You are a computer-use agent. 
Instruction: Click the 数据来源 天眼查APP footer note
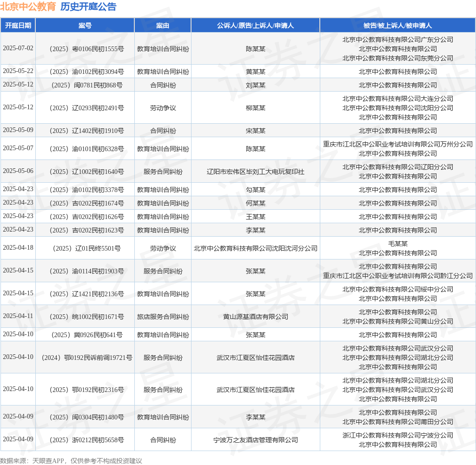71,461
